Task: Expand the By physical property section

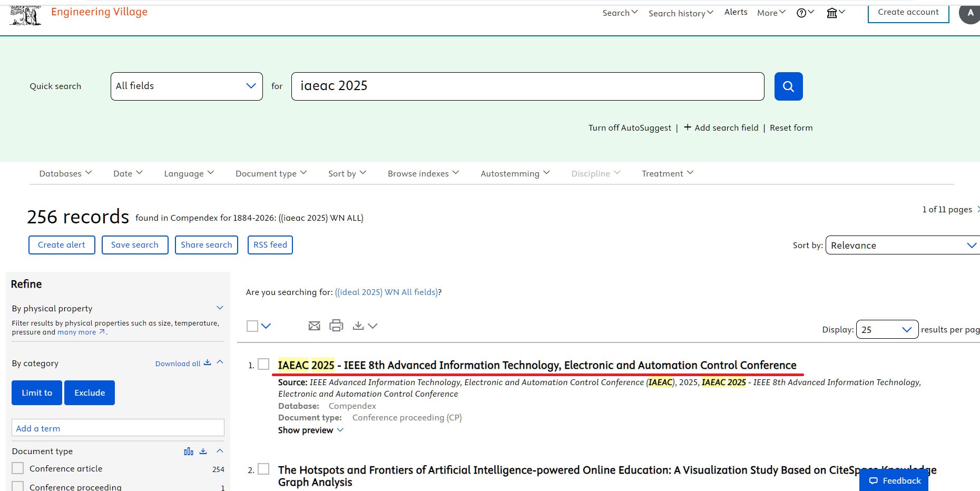Action: (220, 308)
